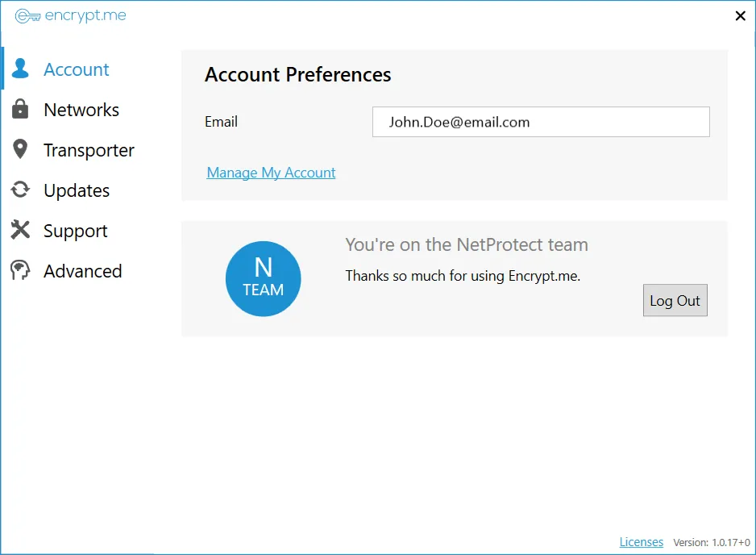The height and width of the screenshot is (555, 756).
Task: Click the Networks padlock icon
Action: click(20, 109)
